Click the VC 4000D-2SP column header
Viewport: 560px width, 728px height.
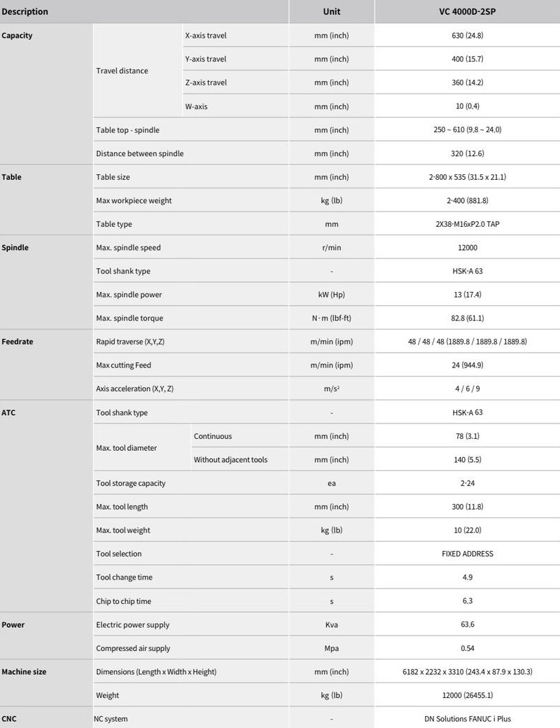point(467,12)
